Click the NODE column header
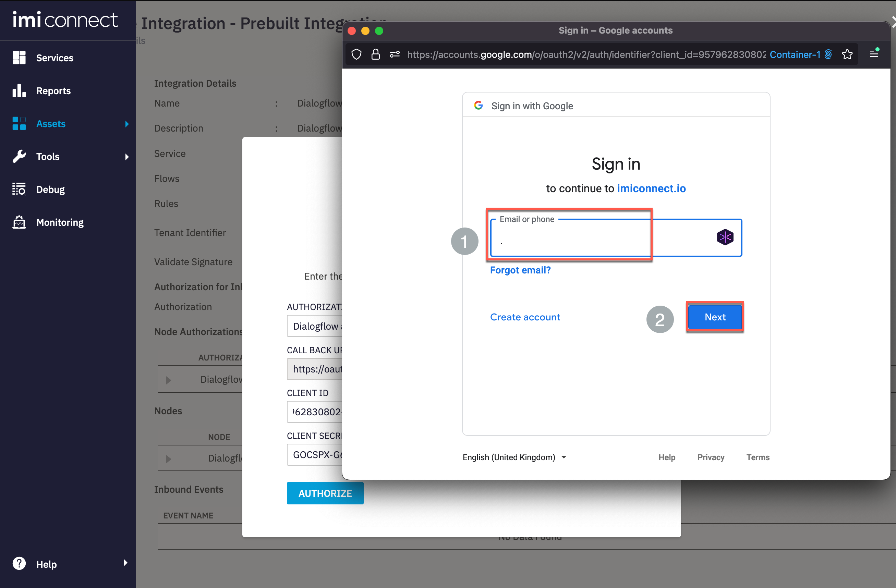Screen dimensions: 896x588 click(x=219, y=437)
